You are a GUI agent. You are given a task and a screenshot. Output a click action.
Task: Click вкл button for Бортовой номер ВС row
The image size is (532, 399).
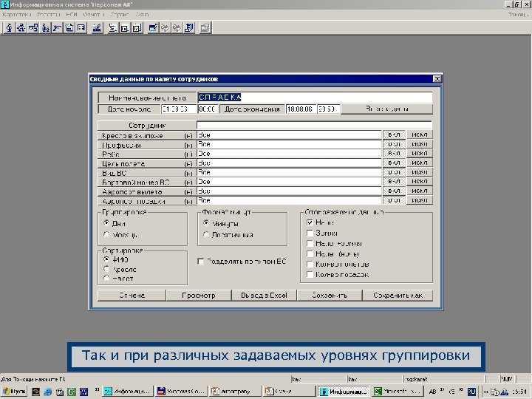coord(394,182)
